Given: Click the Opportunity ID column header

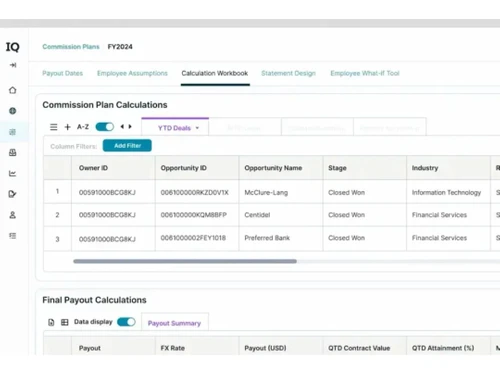Looking at the screenshot, I should point(197,168).
